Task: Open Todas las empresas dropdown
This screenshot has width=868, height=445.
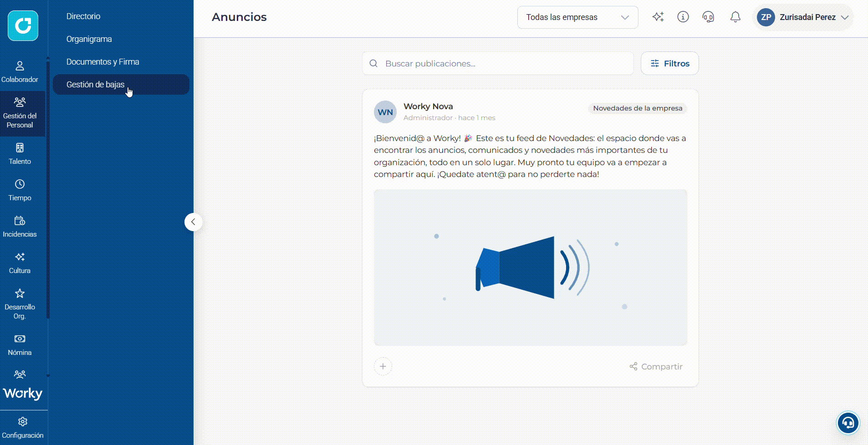Action: (577, 17)
